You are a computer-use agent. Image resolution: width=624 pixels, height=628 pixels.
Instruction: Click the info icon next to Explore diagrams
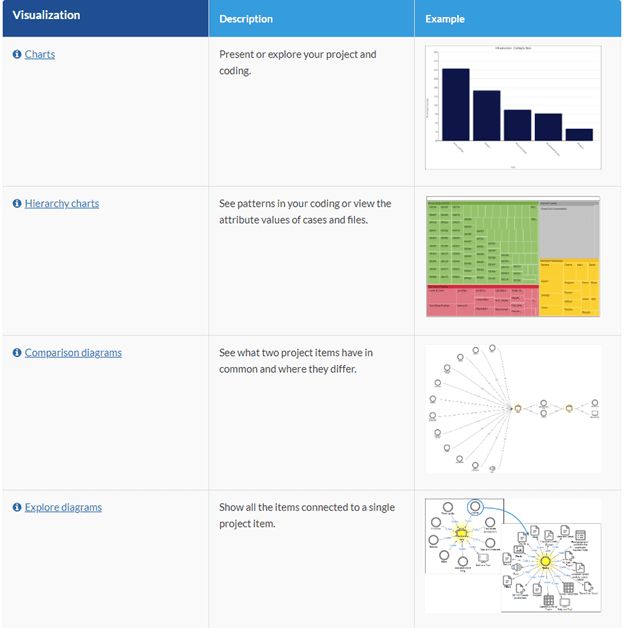click(x=17, y=508)
